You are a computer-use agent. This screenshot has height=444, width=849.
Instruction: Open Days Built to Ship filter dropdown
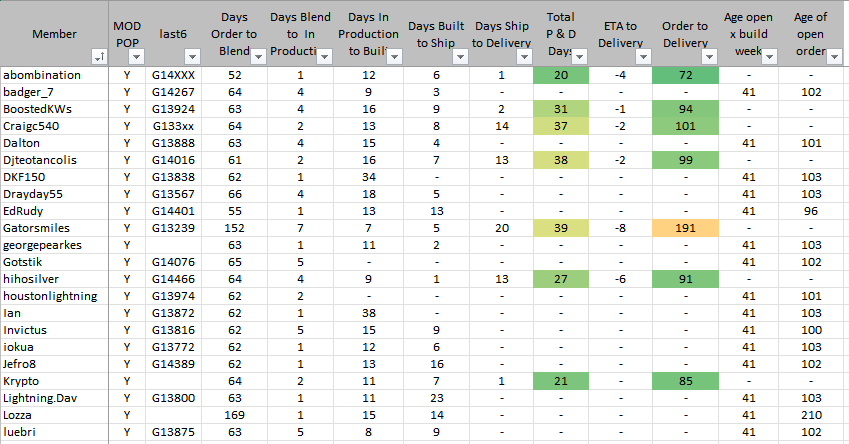(460, 57)
